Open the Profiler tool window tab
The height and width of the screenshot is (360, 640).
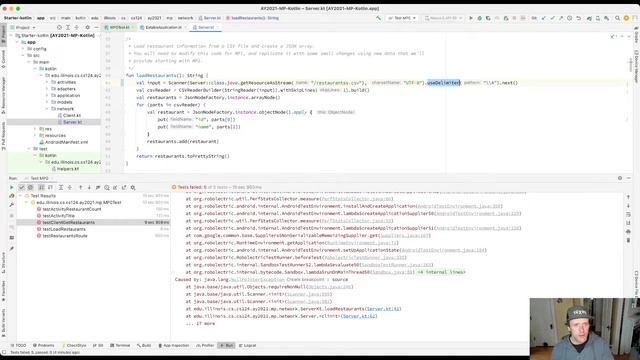(x=205, y=345)
